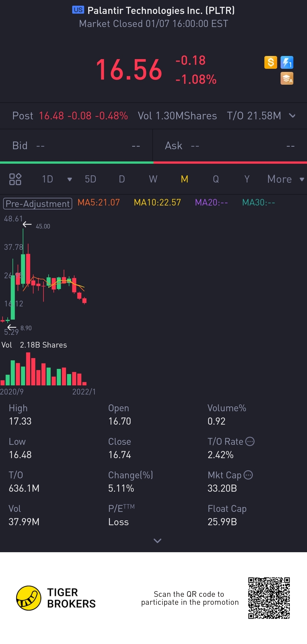
Task: Tap the blue lightning bolt badge icon
Action: tap(287, 62)
